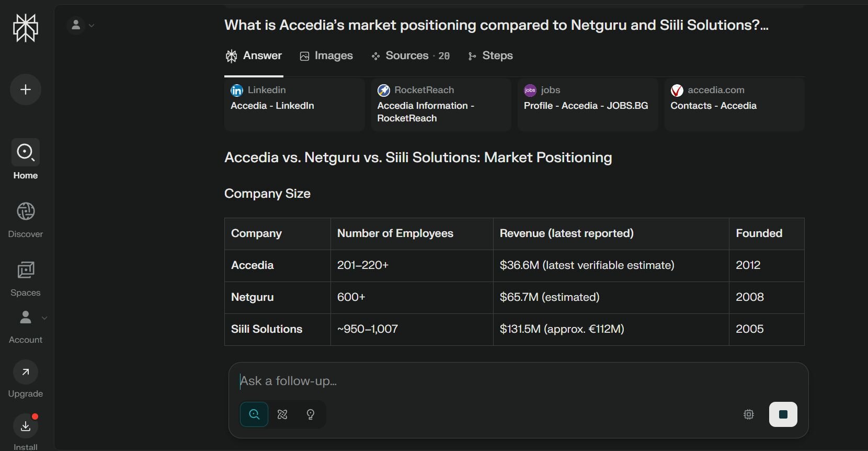Image resolution: width=868 pixels, height=451 pixels.
Task: Click the accedia.com favicon icon
Action: pyautogui.click(x=677, y=91)
